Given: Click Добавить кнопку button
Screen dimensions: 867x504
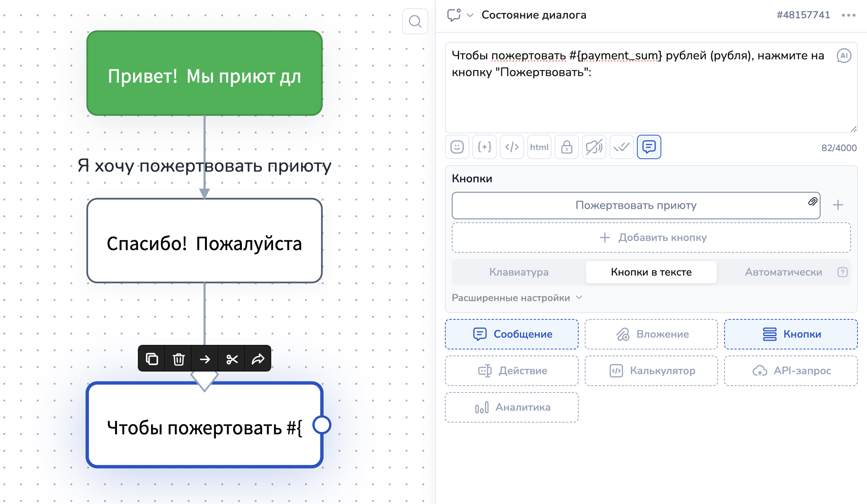Looking at the screenshot, I should pos(651,238).
